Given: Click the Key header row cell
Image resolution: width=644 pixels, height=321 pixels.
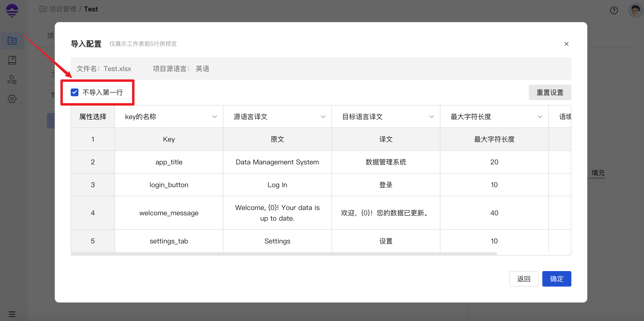Looking at the screenshot, I should 169,139.
